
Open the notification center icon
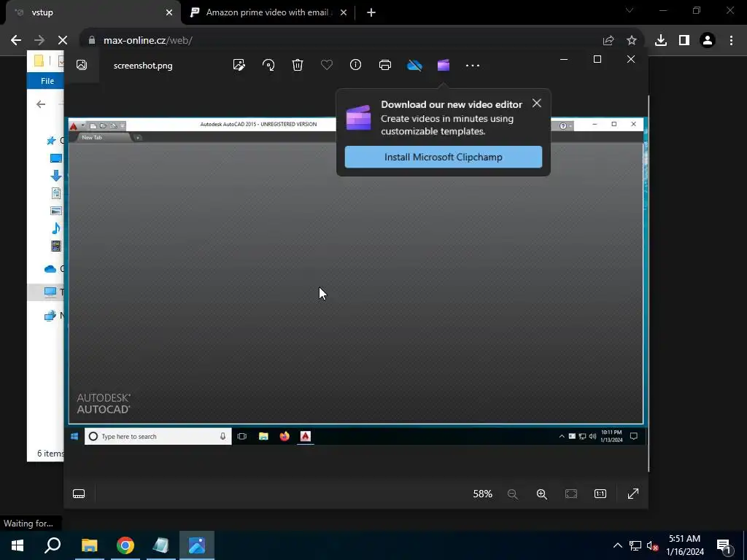(724, 545)
